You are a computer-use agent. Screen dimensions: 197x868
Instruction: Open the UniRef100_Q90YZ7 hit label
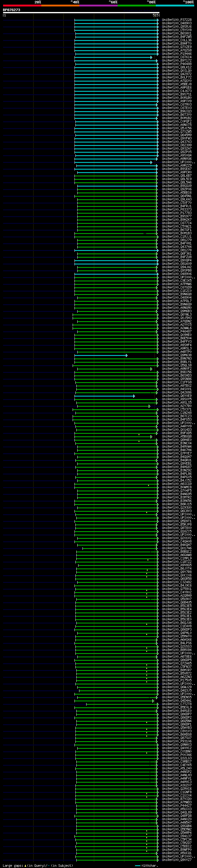(x=177, y=860)
